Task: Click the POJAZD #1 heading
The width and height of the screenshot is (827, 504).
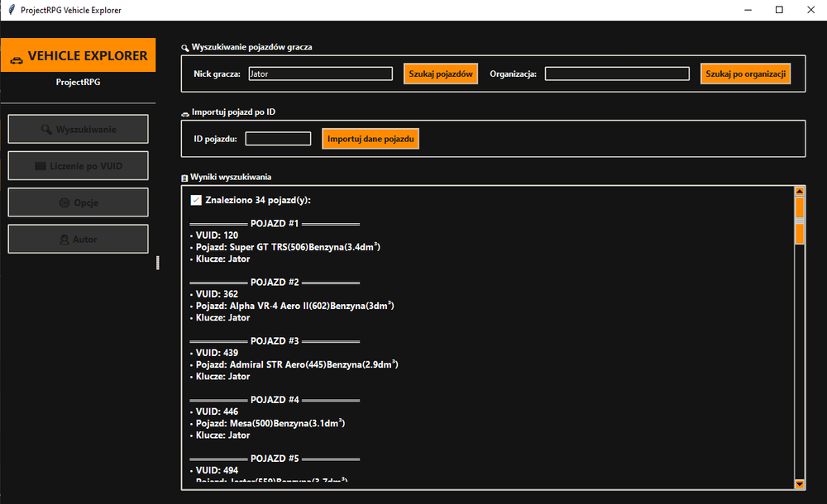Action: point(275,224)
